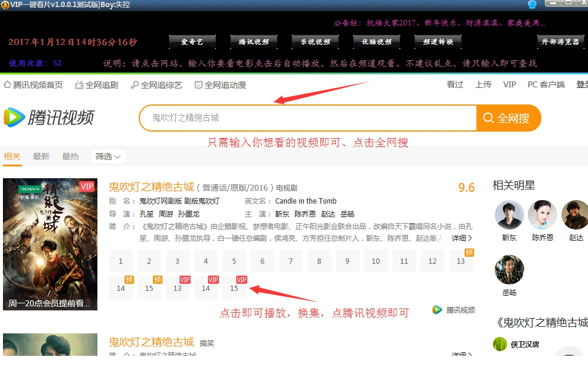Play episode 8
This screenshot has width=588, height=370.
319,261
